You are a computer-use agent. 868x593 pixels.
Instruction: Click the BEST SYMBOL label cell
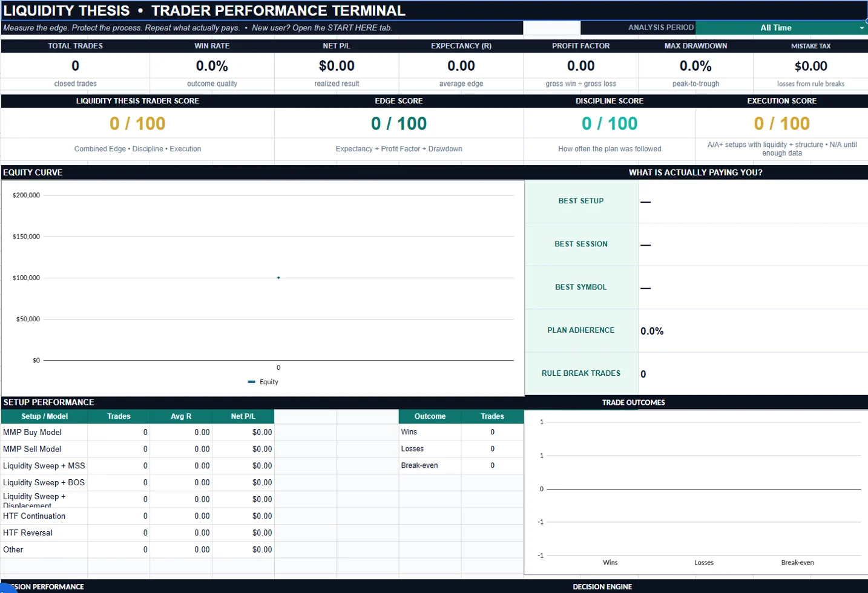(x=581, y=287)
